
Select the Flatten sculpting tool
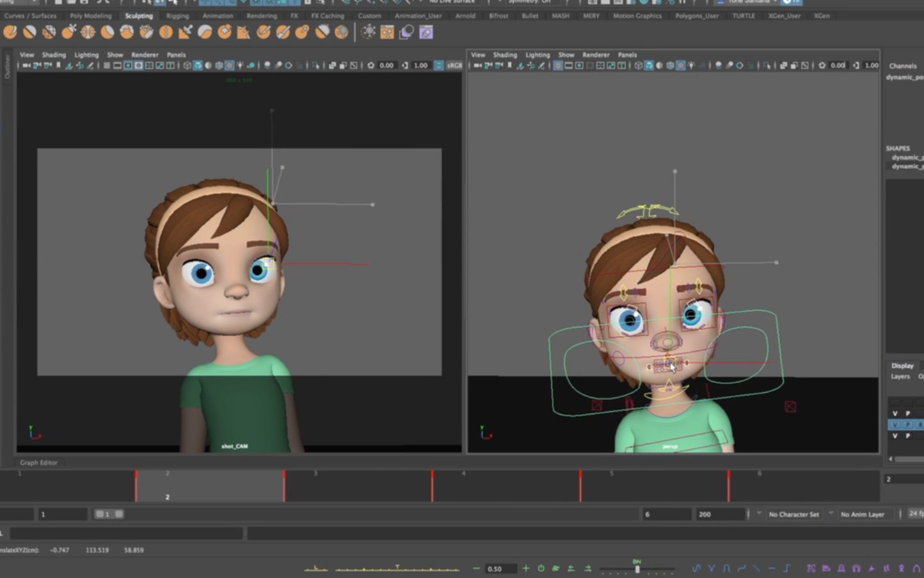coord(108,31)
